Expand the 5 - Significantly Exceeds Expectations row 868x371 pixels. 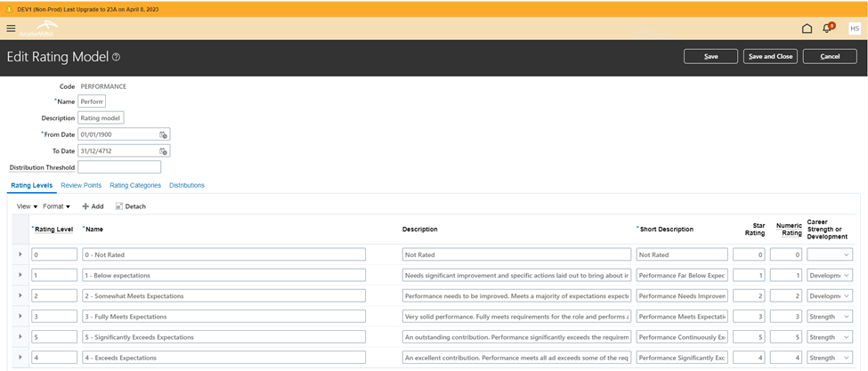pyautogui.click(x=20, y=336)
